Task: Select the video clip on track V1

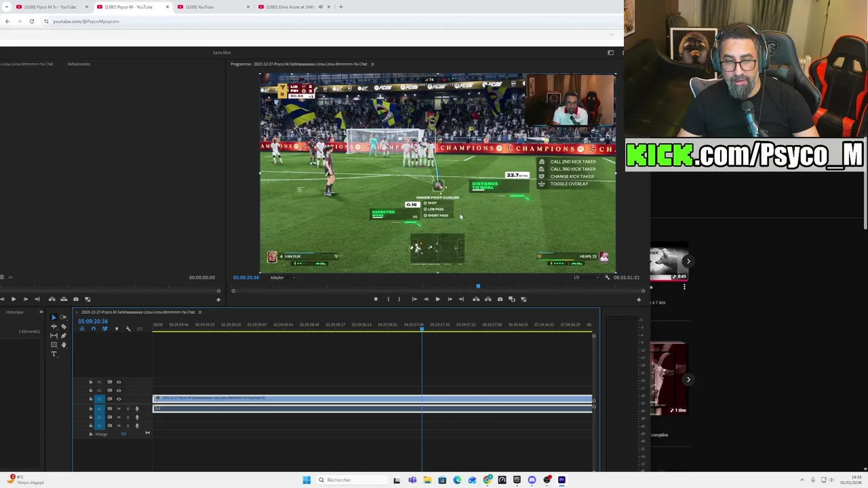Action: pyautogui.click(x=373, y=399)
